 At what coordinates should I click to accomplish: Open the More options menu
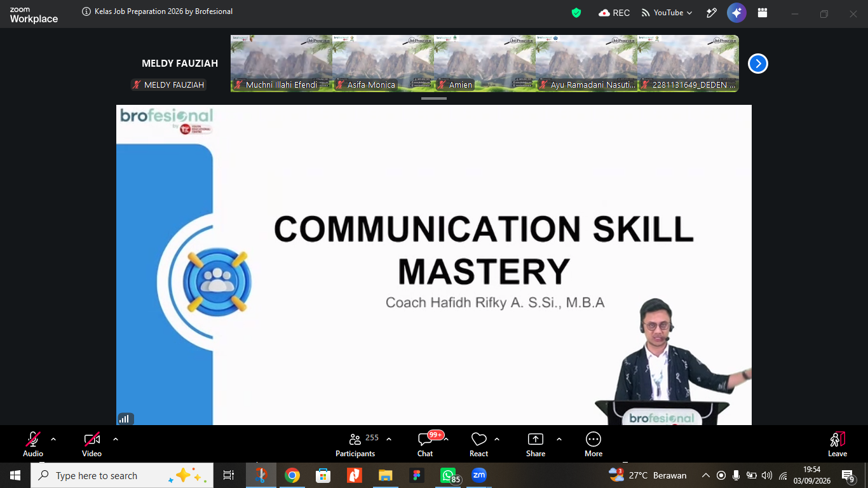pyautogui.click(x=593, y=444)
